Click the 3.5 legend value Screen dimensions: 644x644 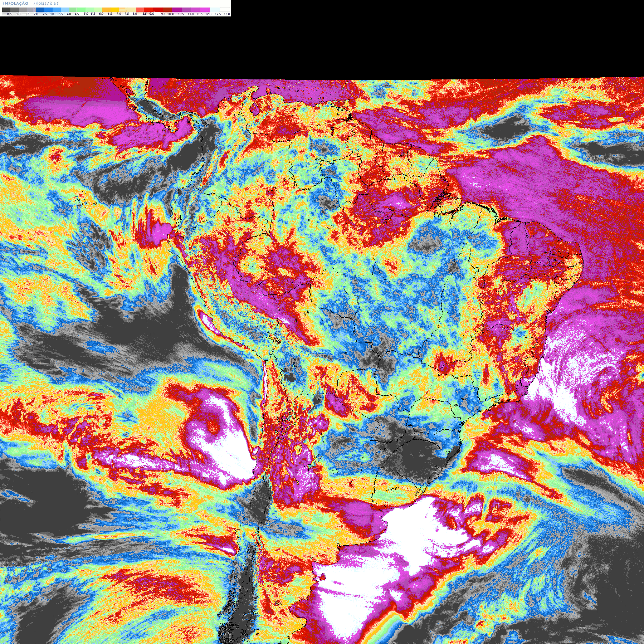click(61, 14)
